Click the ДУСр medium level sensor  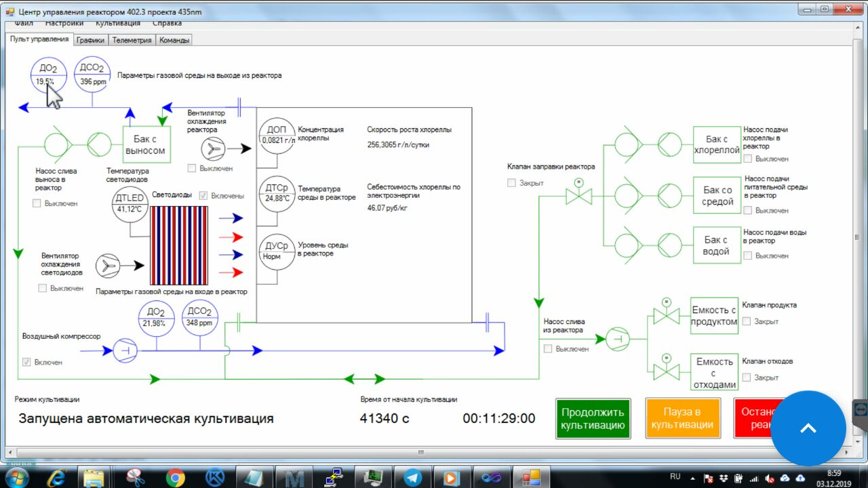[x=277, y=251]
